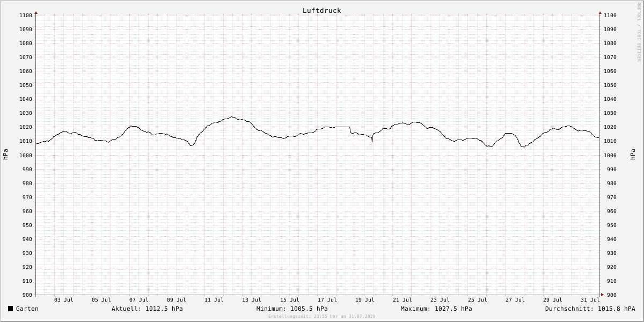The height and width of the screenshot is (322, 644).
Task: Click the "31 Jul" date label
Action: click(x=590, y=300)
